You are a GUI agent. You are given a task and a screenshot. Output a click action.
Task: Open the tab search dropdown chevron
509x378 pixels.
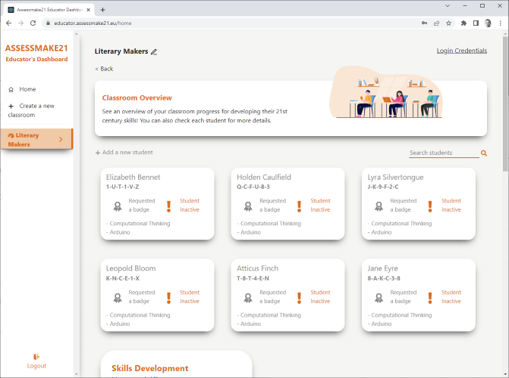pyautogui.click(x=448, y=6)
